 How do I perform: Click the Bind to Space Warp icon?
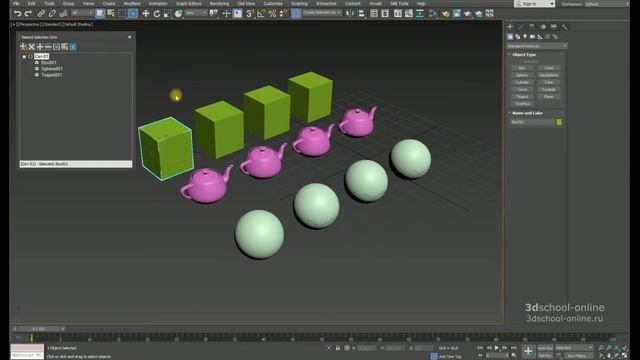coord(63,13)
